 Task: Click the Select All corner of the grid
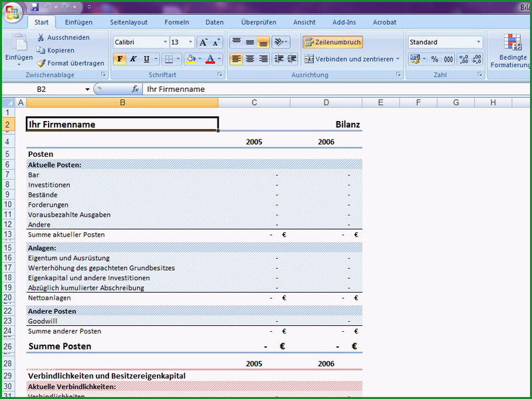[9, 102]
